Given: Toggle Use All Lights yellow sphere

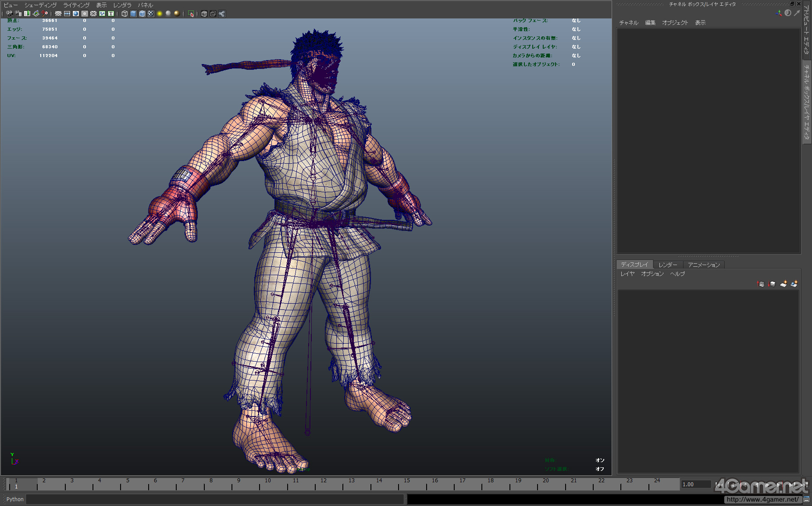Looking at the screenshot, I should click(x=160, y=14).
